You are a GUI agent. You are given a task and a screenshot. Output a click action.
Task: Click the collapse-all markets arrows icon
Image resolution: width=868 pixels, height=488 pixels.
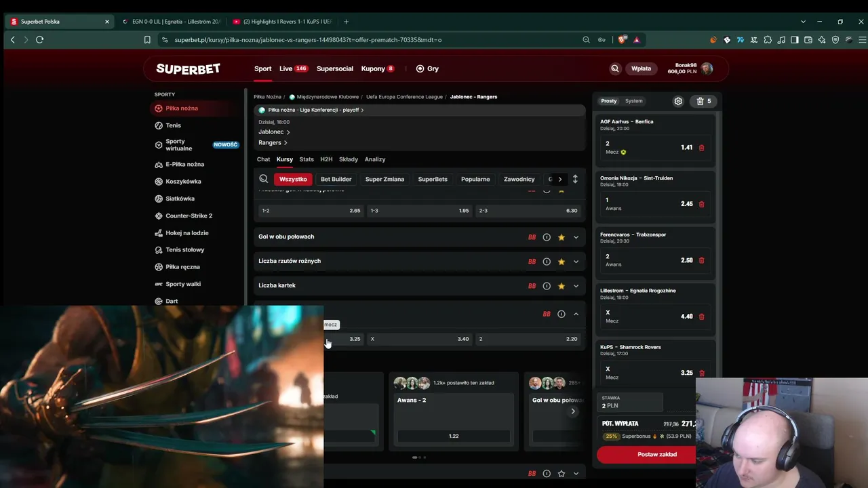coord(575,179)
